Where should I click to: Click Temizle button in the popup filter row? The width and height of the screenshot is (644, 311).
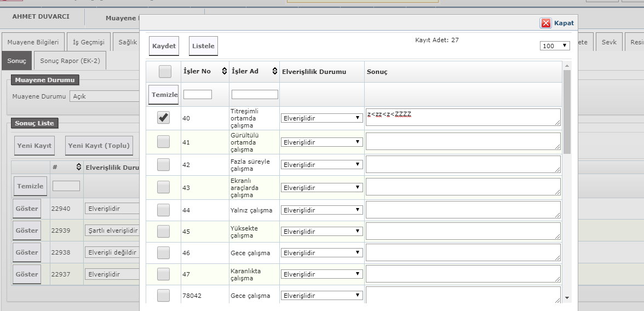[165, 95]
